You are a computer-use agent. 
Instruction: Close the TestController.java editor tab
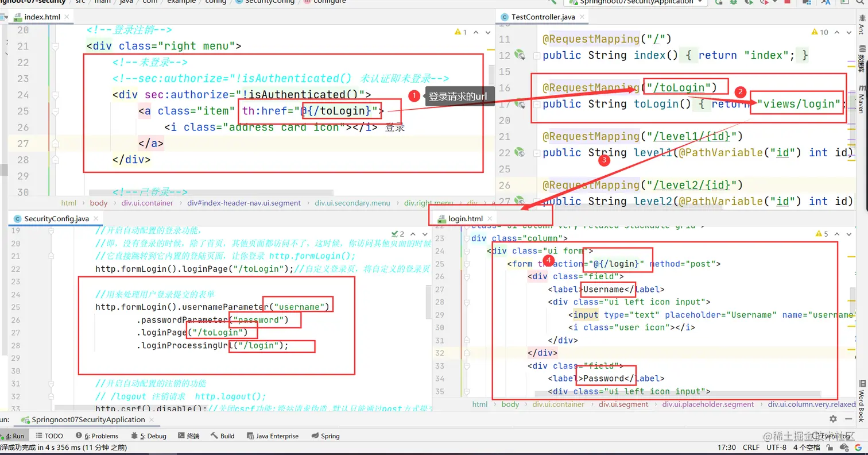[x=581, y=17]
